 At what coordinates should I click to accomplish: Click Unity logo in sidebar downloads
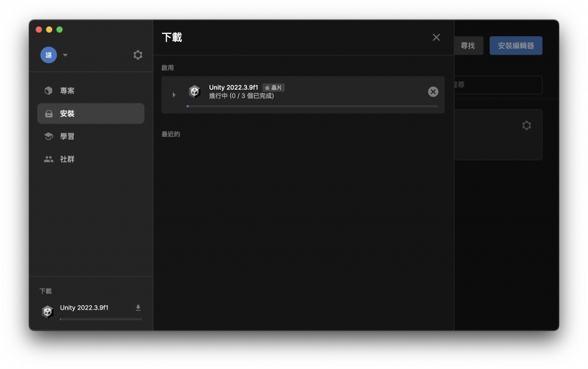coord(48,311)
